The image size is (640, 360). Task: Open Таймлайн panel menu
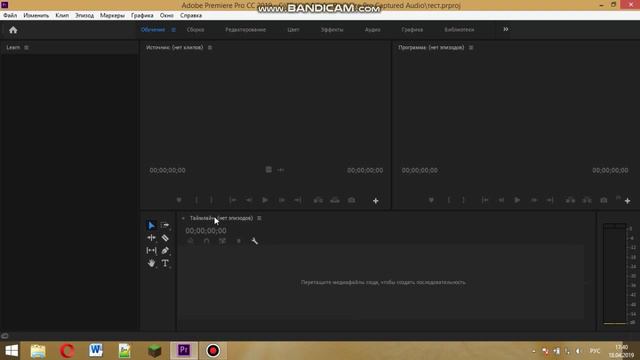point(259,218)
